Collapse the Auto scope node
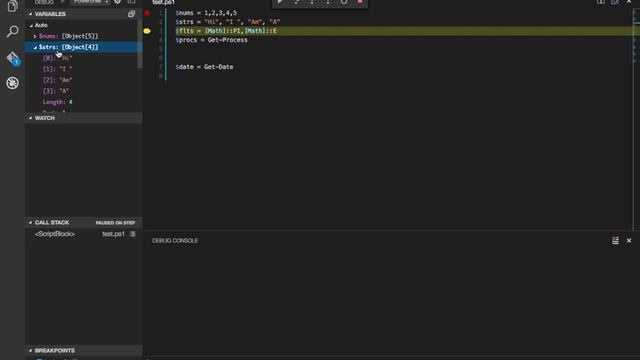 pos(31,25)
